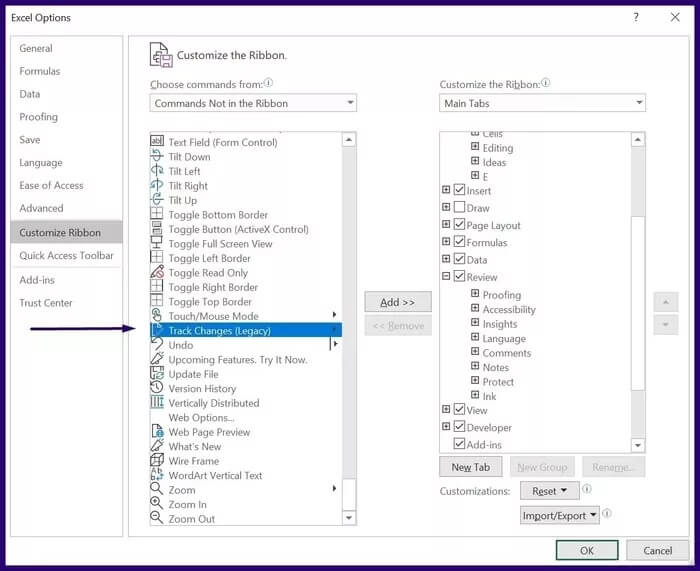
Task: Select Toggle Button (ActiveX Control) icon
Action: pyautogui.click(x=157, y=228)
